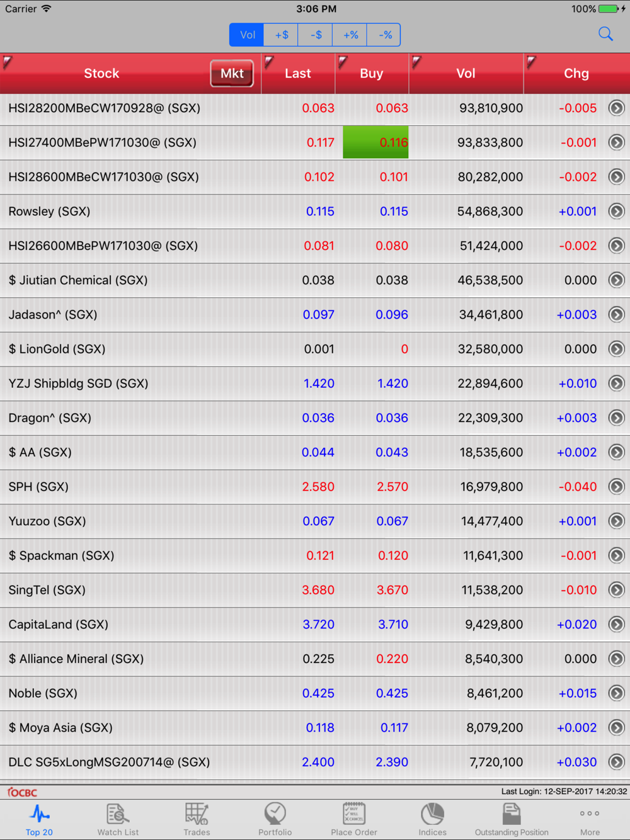Screen dimensions: 630x840
Task: Open details arrow for Spackman row
Action: coord(616,556)
